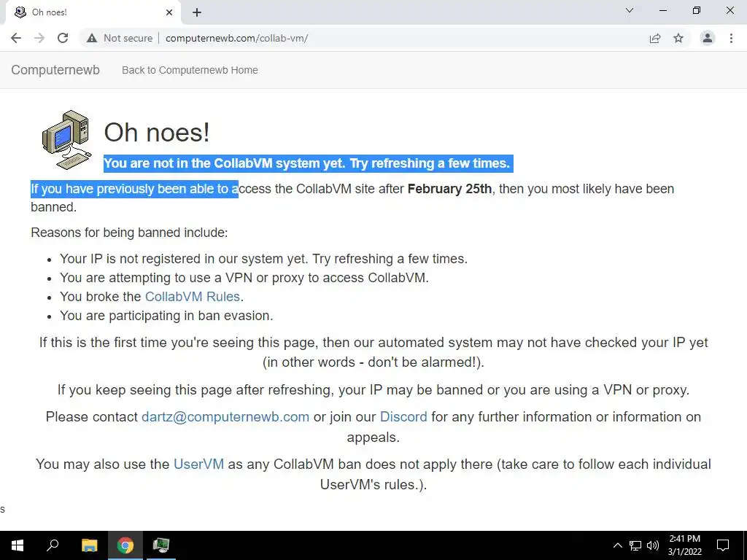Open the Chrome three-dot menu
The height and width of the screenshot is (560, 747).
[x=731, y=38]
